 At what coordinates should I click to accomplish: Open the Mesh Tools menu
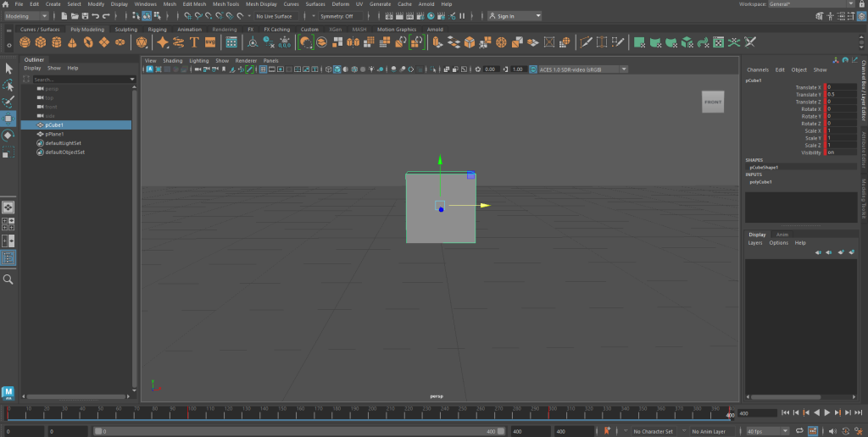pos(225,4)
